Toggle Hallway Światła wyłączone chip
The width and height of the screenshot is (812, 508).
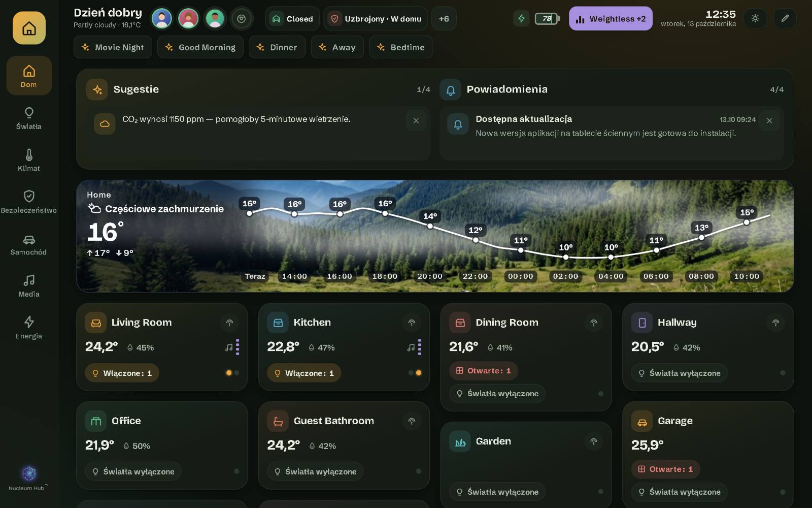[x=679, y=373]
